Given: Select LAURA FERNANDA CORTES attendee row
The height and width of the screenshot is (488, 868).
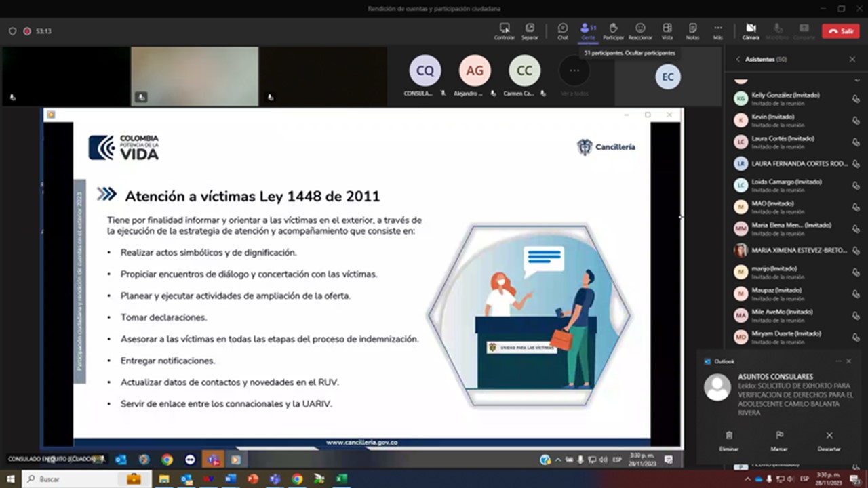Looking at the screenshot, I should 797,163.
